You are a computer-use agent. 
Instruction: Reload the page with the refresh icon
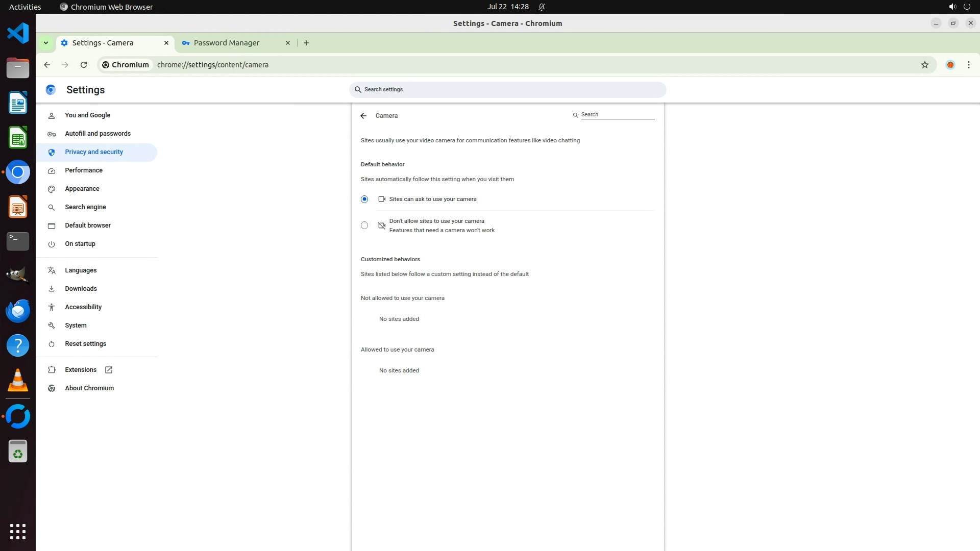point(84,65)
